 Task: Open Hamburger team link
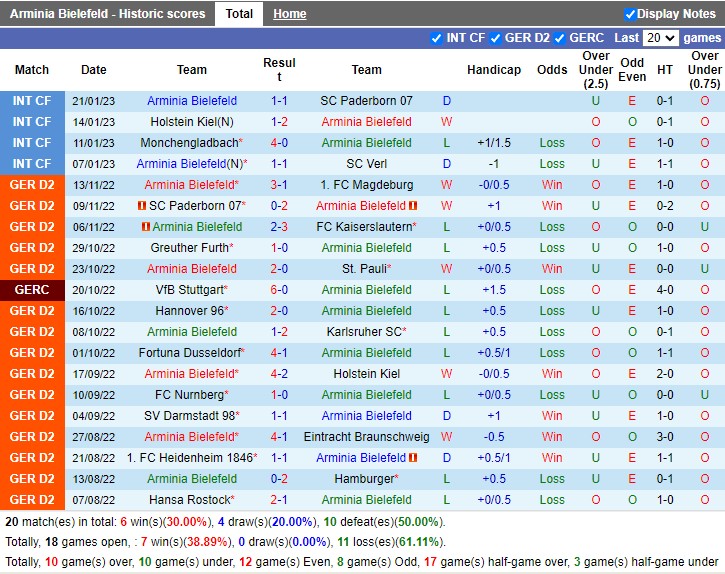pos(364,479)
